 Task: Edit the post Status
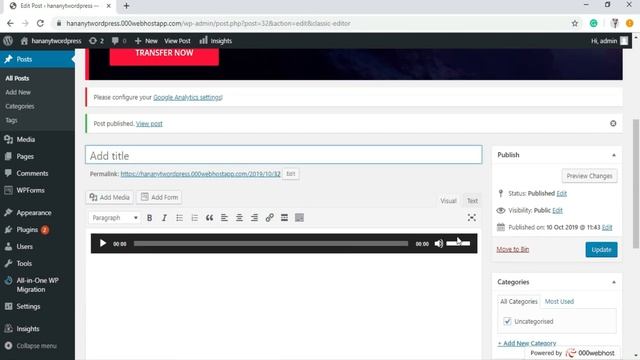coord(562,193)
